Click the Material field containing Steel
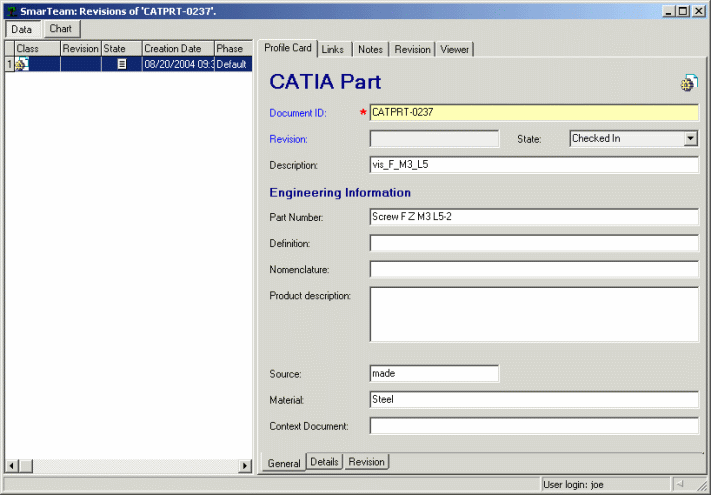The width and height of the screenshot is (711, 495). [533, 400]
